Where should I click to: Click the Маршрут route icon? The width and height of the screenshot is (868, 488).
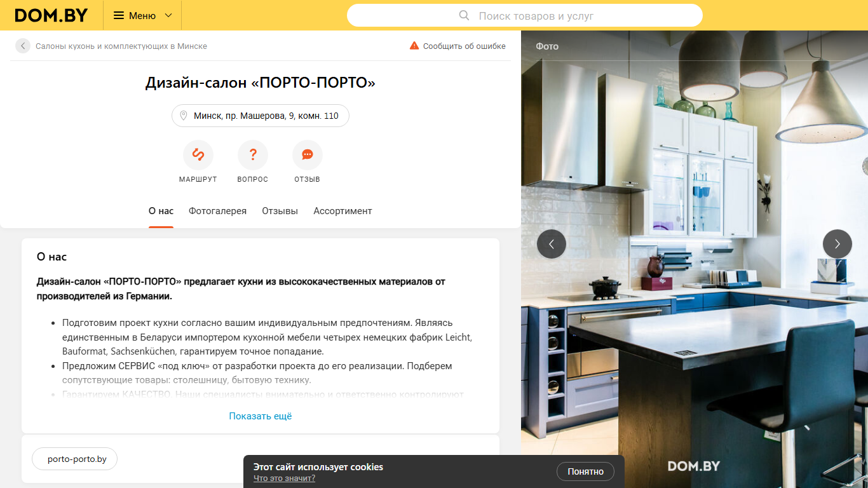198,155
